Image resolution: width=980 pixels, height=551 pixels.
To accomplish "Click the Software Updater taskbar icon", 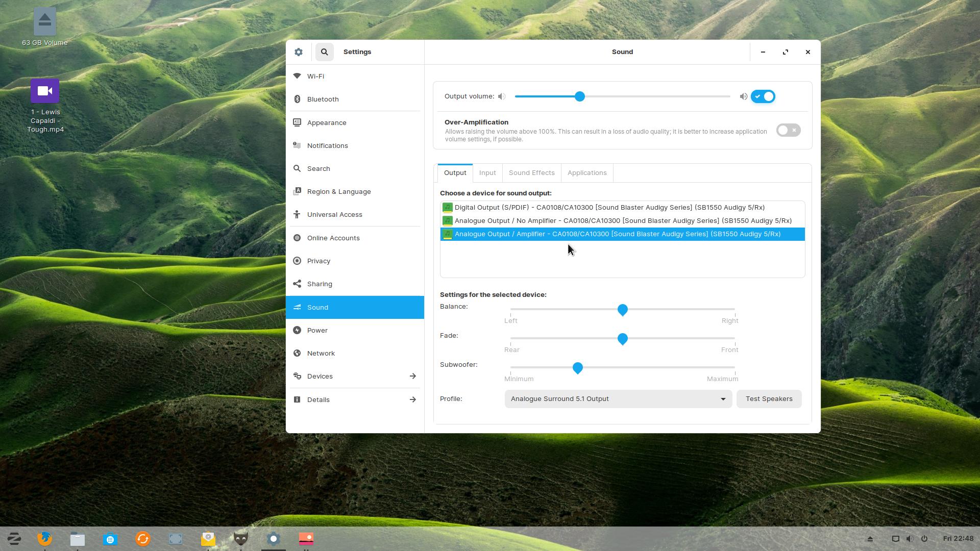I will coord(143,539).
